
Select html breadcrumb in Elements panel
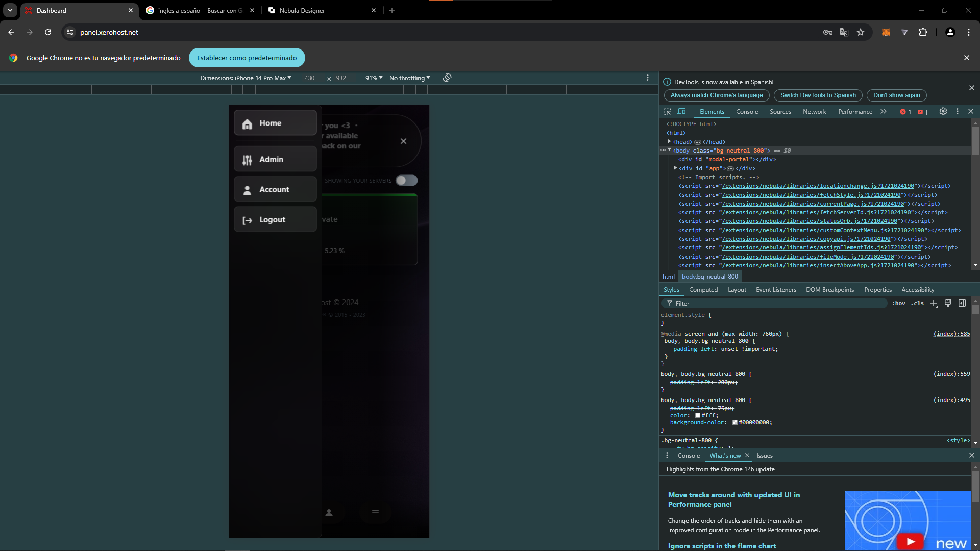pyautogui.click(x=669, y=277)
